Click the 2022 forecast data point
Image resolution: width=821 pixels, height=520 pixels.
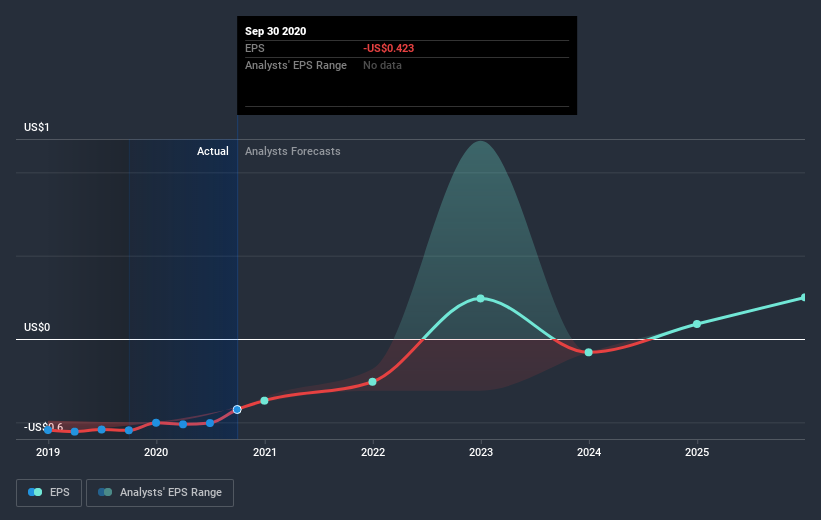point(372,382)
